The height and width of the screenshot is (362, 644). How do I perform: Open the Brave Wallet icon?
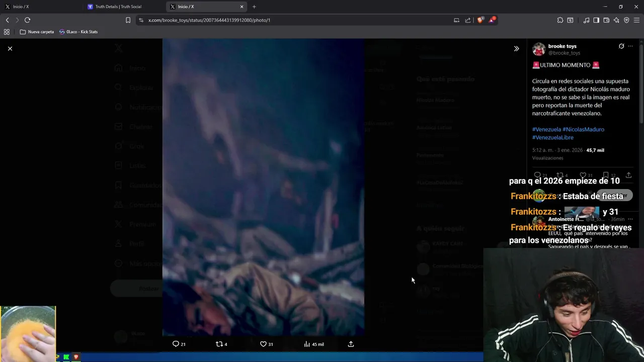pyautogui.click(x=606, y=20)
